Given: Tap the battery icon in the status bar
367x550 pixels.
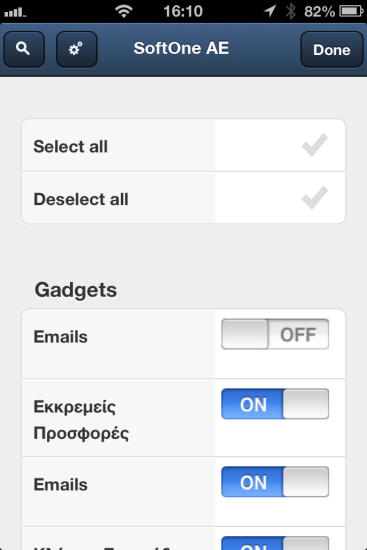Looking at the screenshot, I should (x=351, y=11).
